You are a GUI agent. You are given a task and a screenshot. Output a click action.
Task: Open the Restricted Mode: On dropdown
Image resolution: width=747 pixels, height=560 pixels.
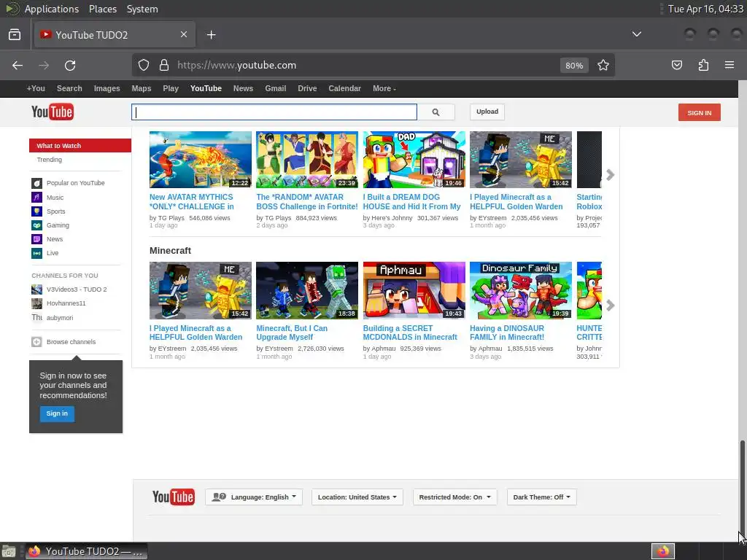[455, 497]
